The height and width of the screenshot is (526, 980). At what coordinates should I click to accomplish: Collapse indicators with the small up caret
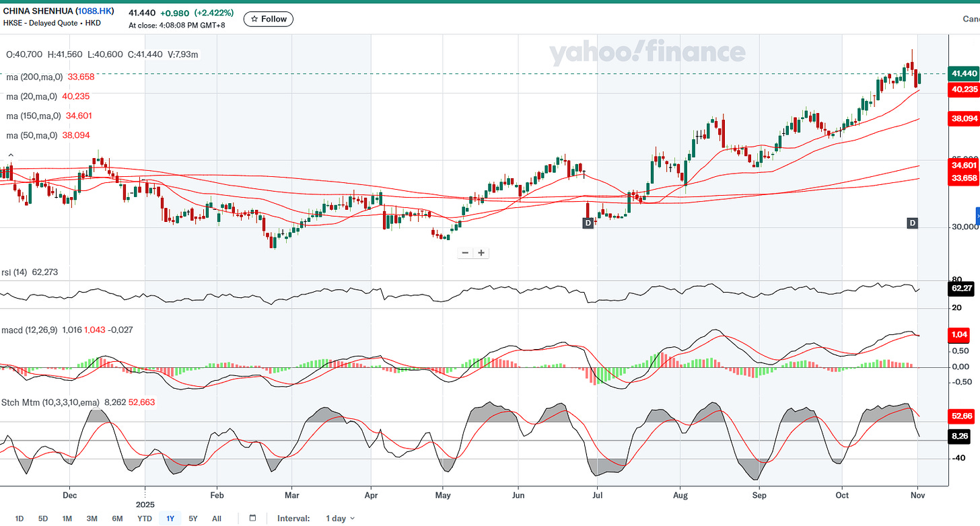pos(9,156)
